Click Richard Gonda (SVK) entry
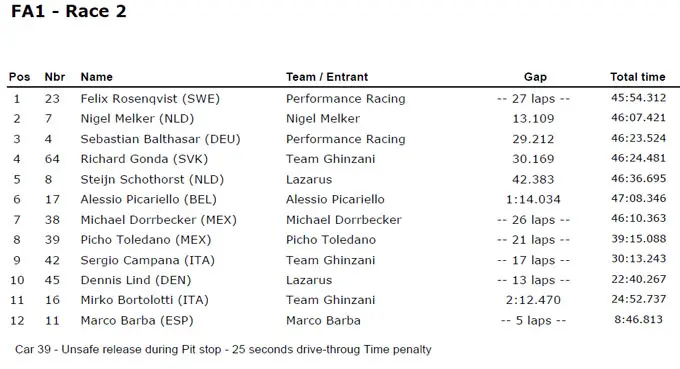The height and width of the screenshot is (369, 680). pyautogui.click(x=144, y=159)
